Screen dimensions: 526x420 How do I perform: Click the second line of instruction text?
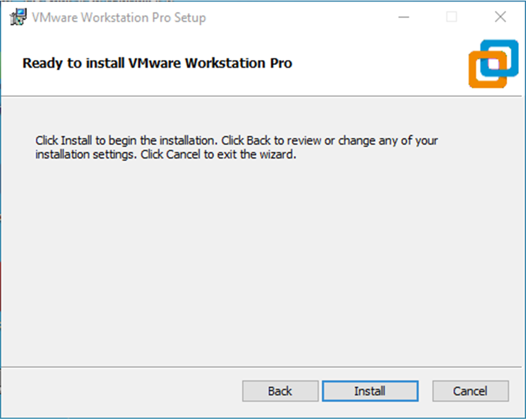pos(166,154)
